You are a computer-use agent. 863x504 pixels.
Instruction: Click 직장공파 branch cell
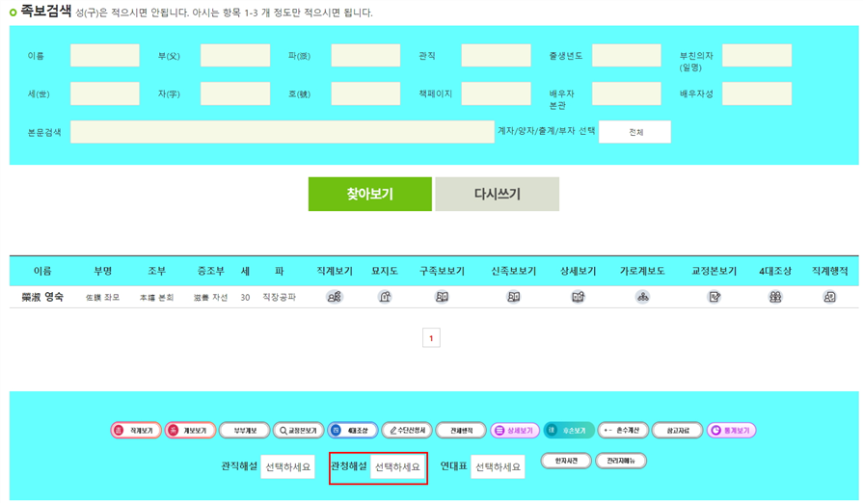pyautogui.click(x=279, y=297)
